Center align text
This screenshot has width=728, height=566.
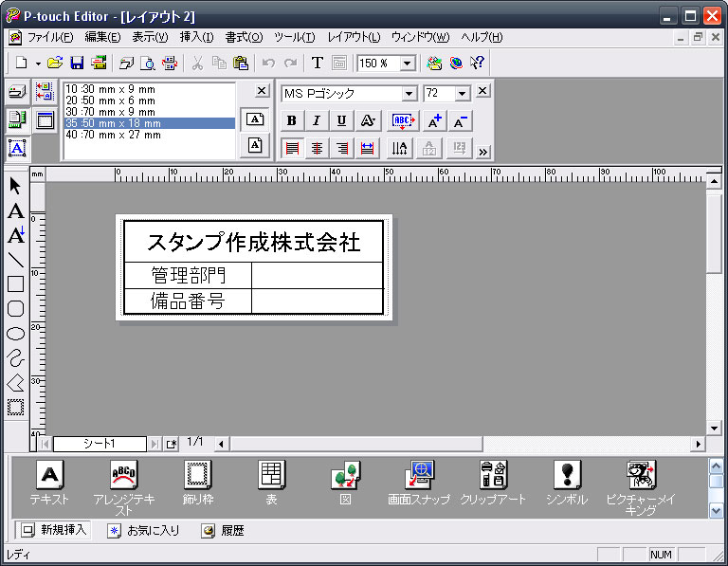(x=318, y=149)
